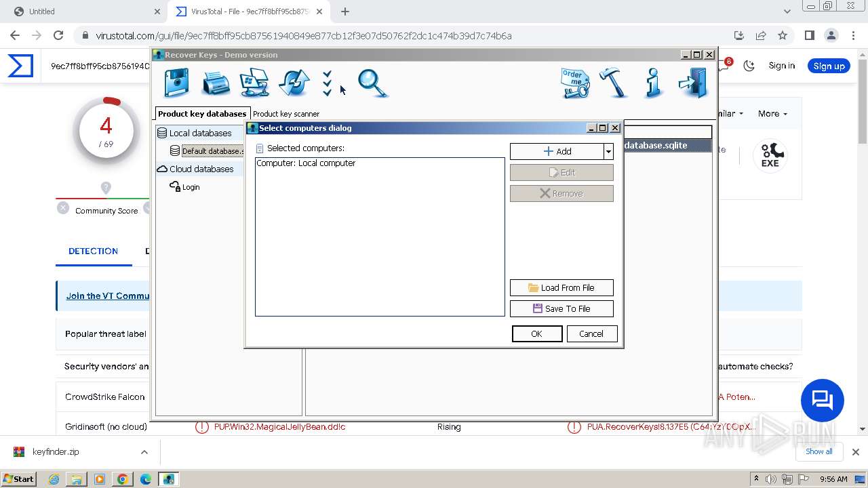Click the taskbar clock showing 9:56 AM
Image resolution: width=868 pixels, height=488 pixels.
point(833,479)
